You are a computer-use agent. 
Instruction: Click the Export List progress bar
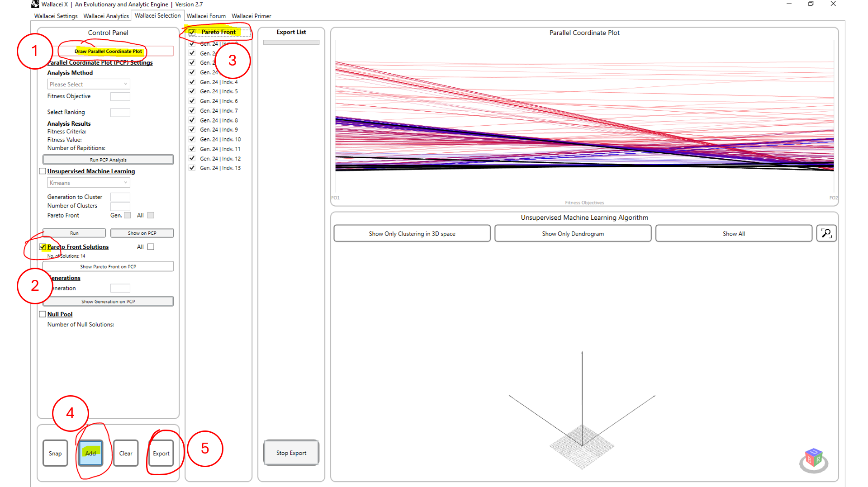pyautogui.click(x=291, y=43)
